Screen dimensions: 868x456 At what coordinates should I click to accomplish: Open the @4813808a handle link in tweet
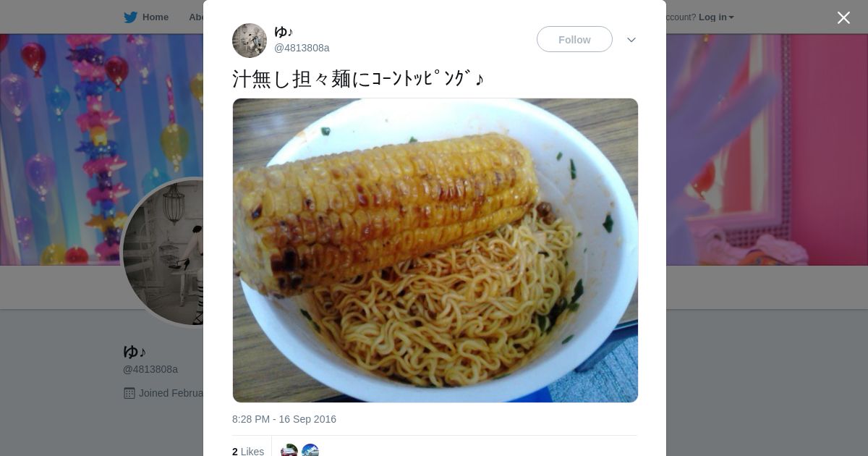click(302, 48)
